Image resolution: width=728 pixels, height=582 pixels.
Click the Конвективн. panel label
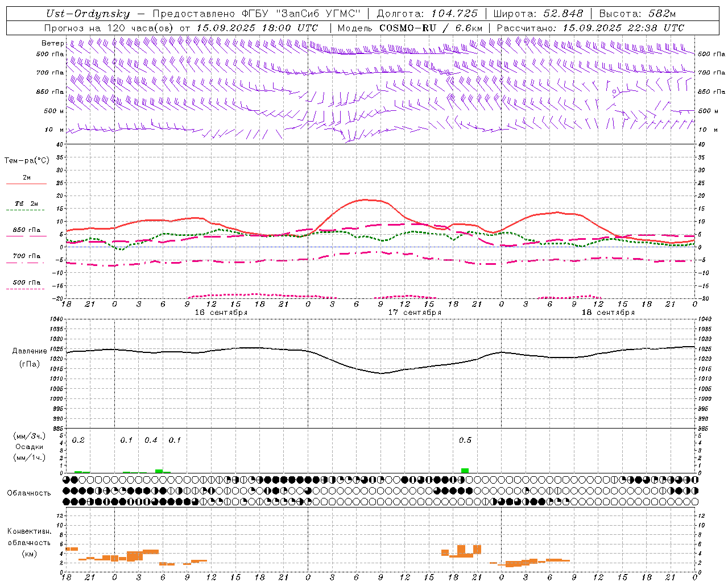pyautogui.click(x=29, y=531)
